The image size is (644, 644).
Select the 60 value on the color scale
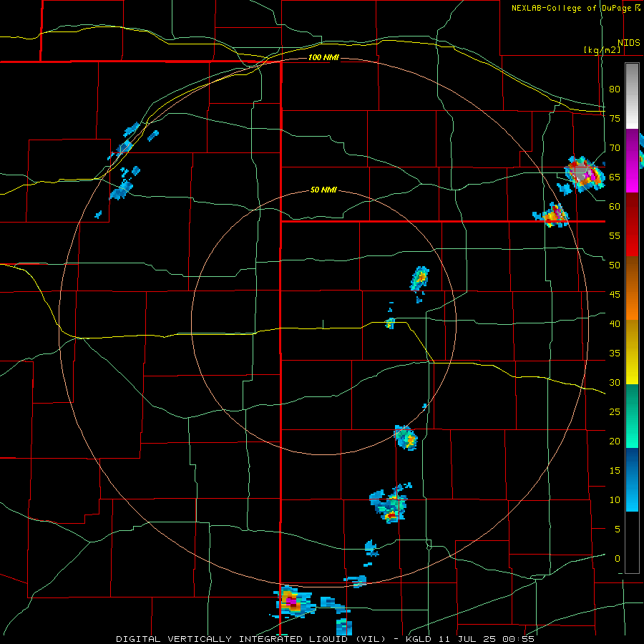(x=615, y=206)
